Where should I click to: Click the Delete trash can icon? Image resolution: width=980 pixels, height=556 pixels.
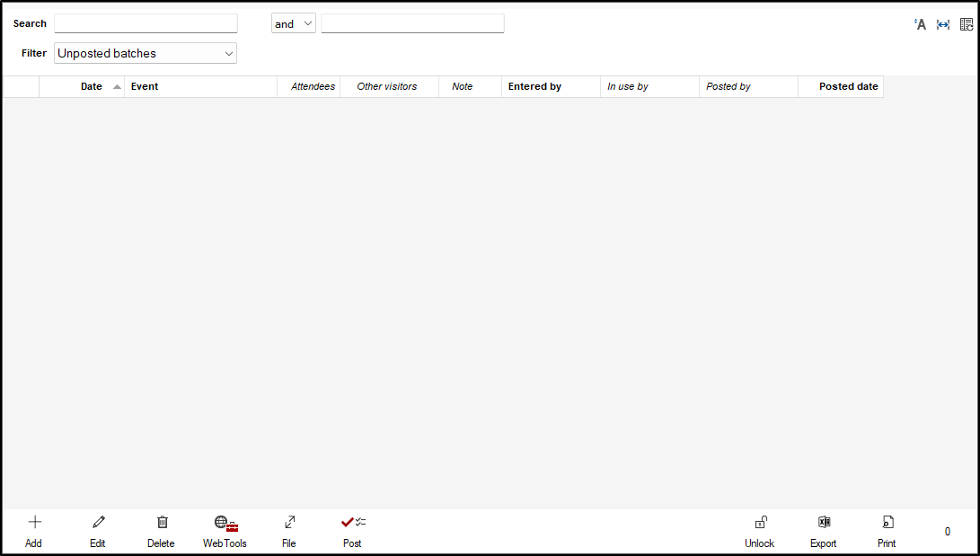point(162,523)
